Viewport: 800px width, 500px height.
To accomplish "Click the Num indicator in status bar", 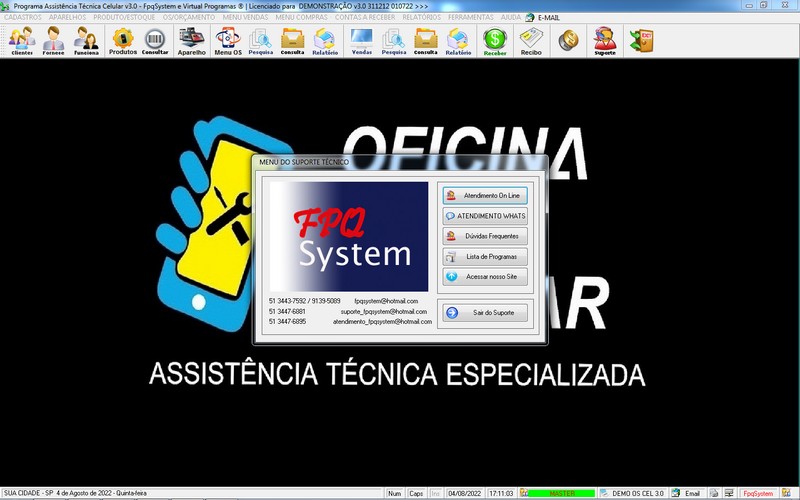I will tap(394, 493).
